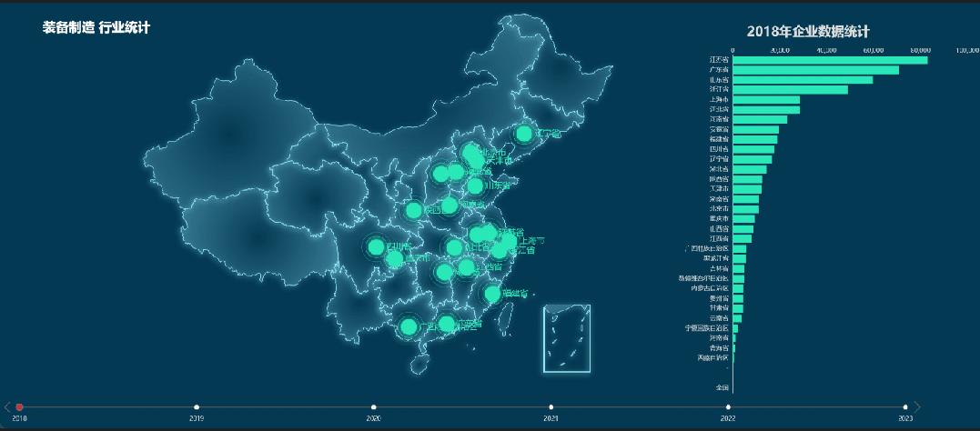Click the Fujian province marker dot
Viewport: 980px width, 431px height.
click(492, 294)
